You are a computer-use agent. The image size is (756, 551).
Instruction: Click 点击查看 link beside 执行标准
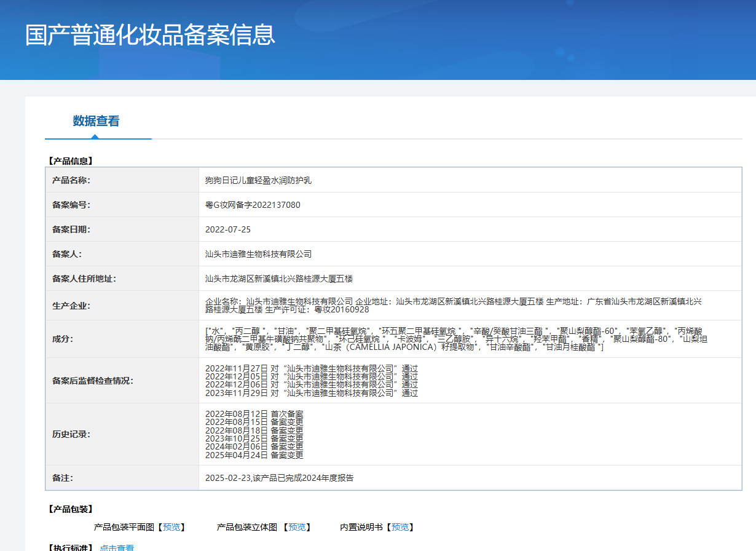pyautogui.click(x=117, y=547)
